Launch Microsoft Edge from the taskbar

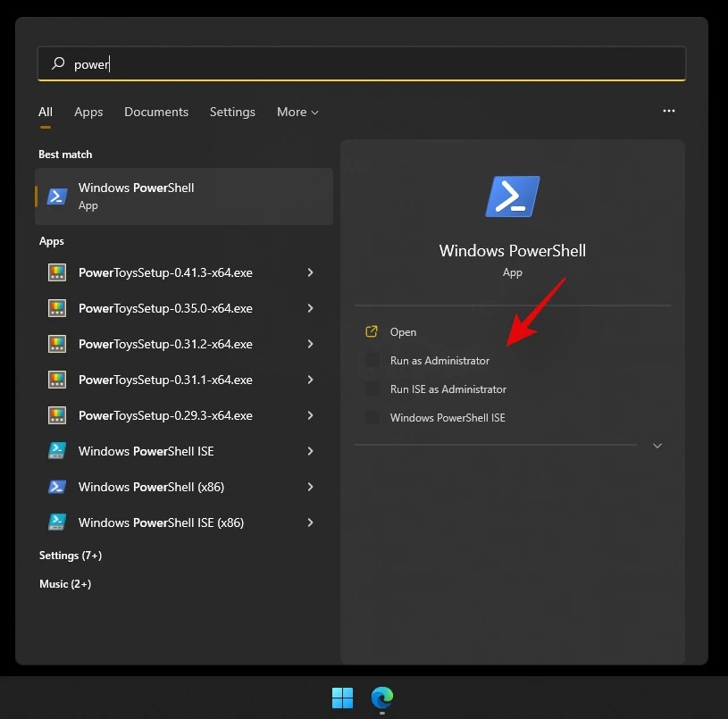(382, 698)
